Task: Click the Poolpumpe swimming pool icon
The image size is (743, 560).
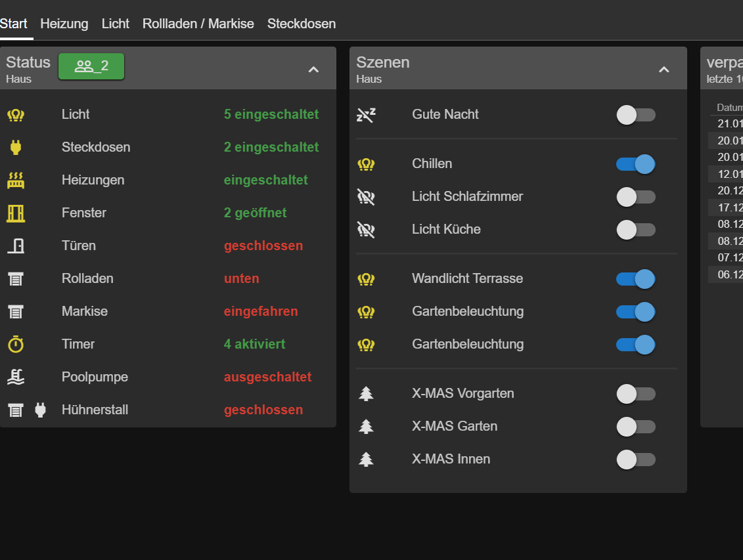Action: pyautogui.click(x=16, y=377)
